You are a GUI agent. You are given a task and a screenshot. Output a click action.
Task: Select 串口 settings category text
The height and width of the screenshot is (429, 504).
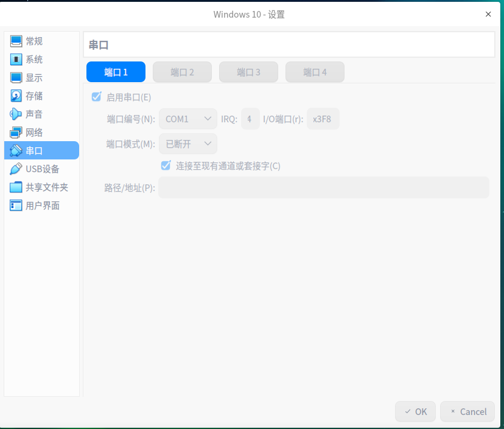(34, 151)
